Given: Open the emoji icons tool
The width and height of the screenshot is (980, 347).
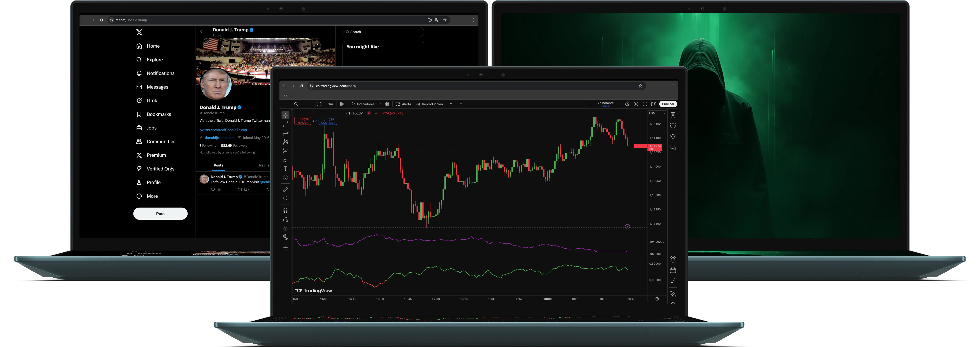Looking at the screenshot, I should click(285, 177).
